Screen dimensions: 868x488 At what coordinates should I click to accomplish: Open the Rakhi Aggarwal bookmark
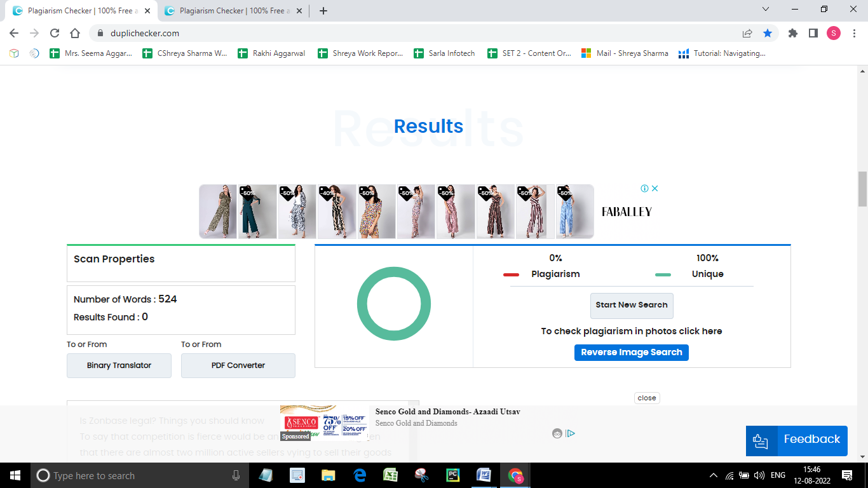click(x=271, y=53)
